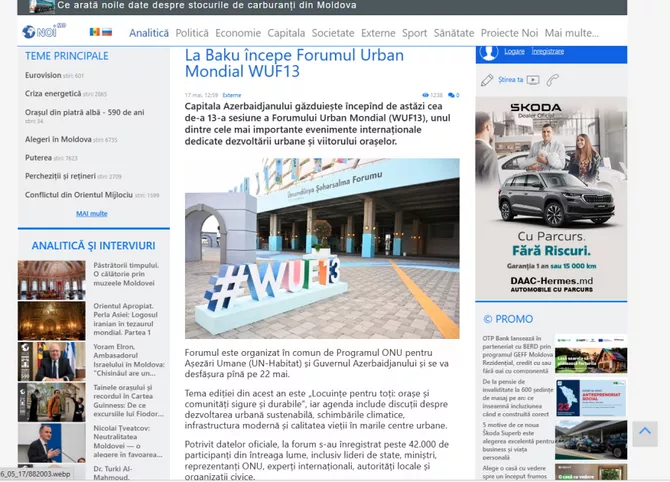Open Tainele orașului și recordul article
This screenshot has width=670, height=482.
129,401
